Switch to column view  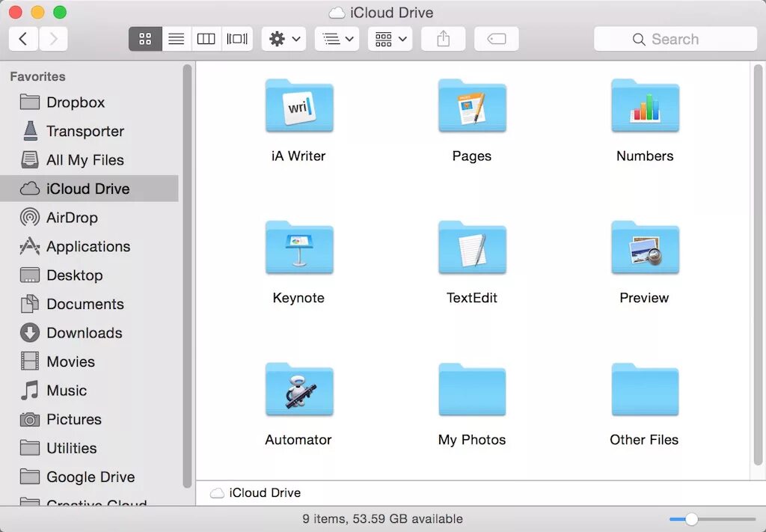206,39
